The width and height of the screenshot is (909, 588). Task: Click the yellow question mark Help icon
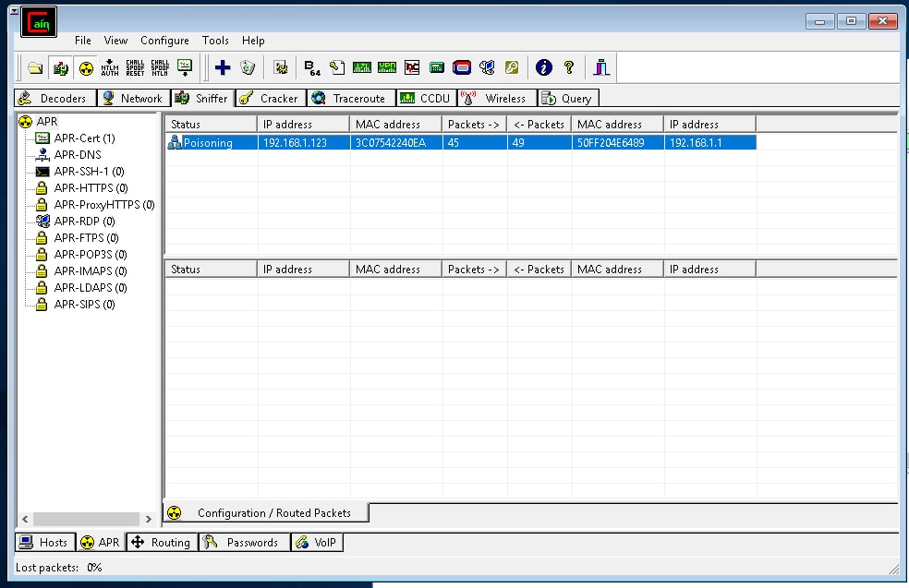point(569,67)
